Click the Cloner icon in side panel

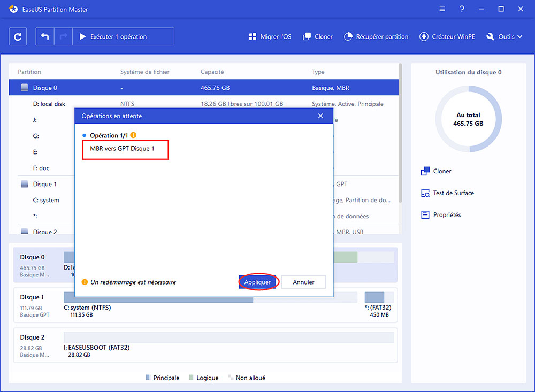click(425, 171)
